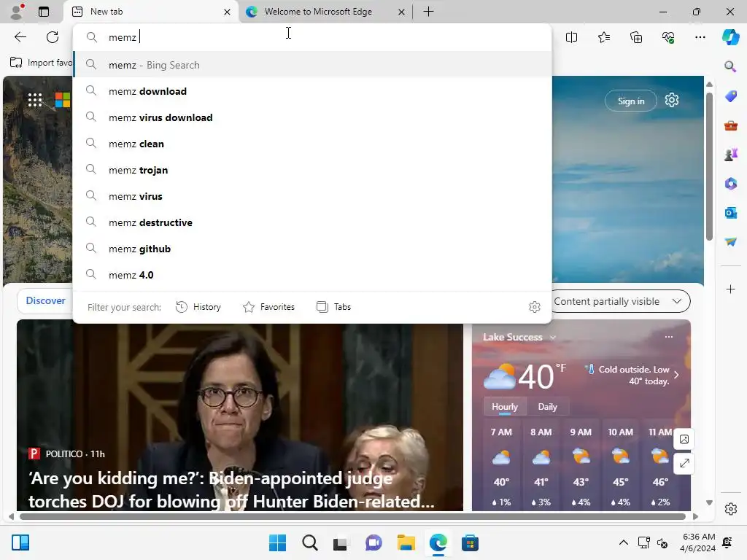The image size is (747, 560).
Task: Expand Lake Success location dropdown
Action: pos(553,338)
